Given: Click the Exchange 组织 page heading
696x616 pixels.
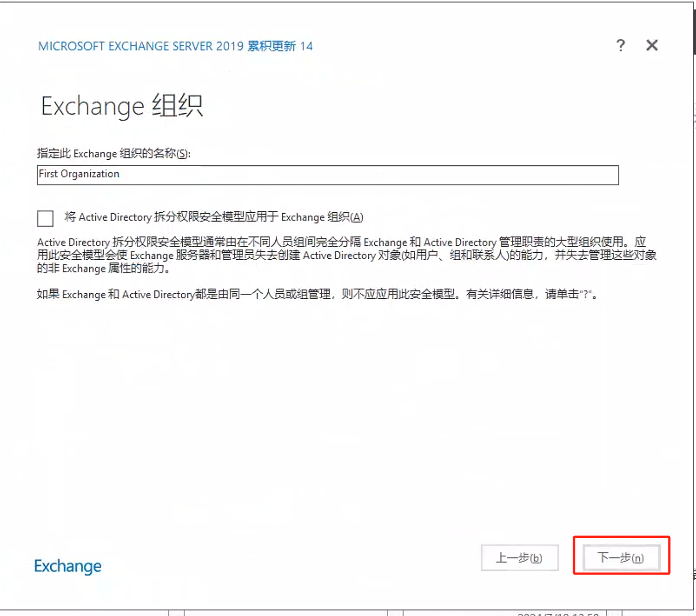Looking at the screenshot, I should [122, 106].
